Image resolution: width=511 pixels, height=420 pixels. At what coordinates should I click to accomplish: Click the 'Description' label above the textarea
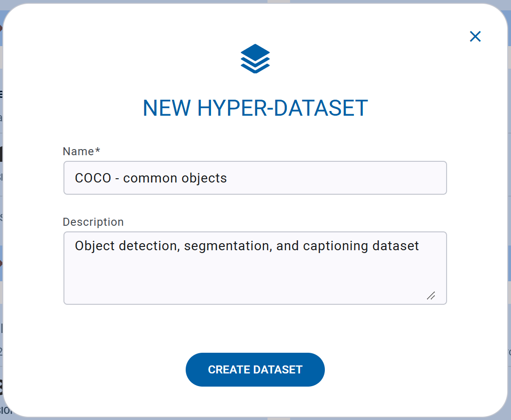93,222
